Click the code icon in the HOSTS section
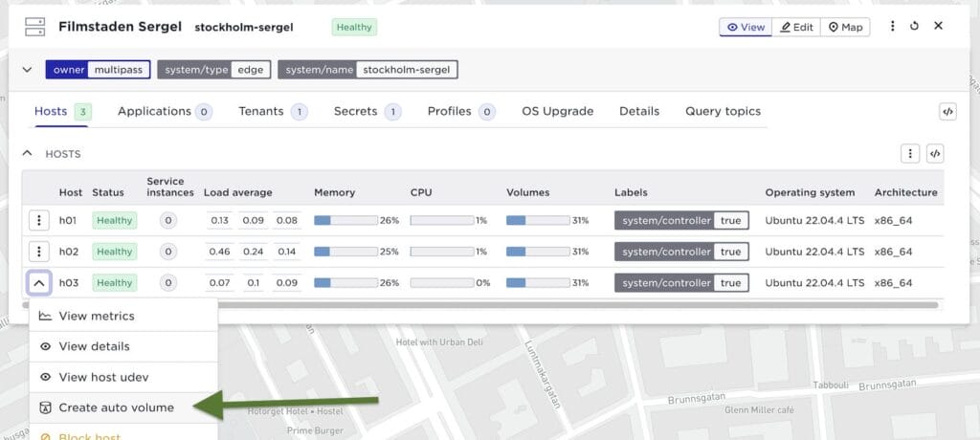This screenshot has width=980, height=440. (x=935, y=154)
